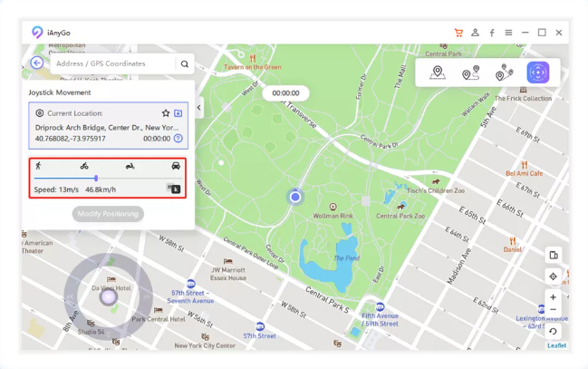588x369 pixels.
Task: Collapse the left side panel arrow
Action: click(199, 108)
